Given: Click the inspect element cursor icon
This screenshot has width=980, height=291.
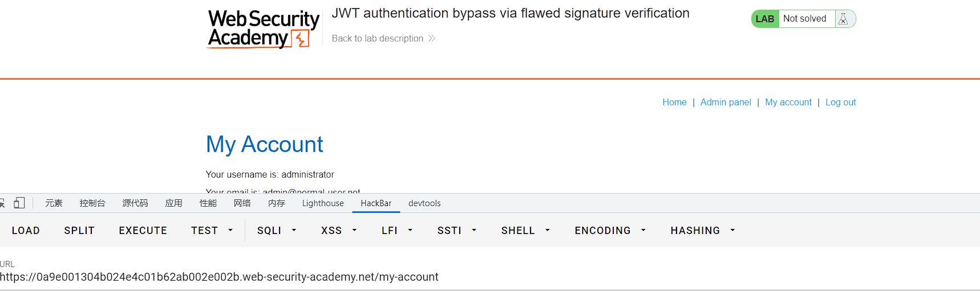Looking at the screenshot, I should (x=2, y=203).
